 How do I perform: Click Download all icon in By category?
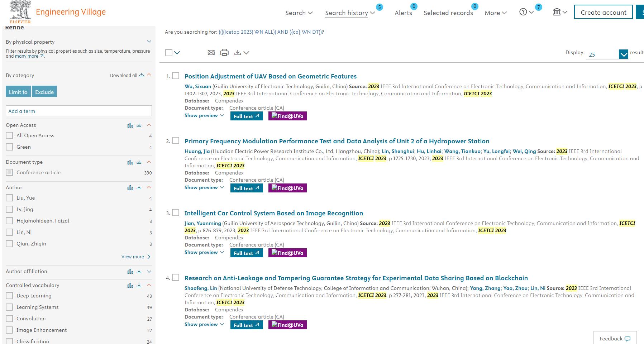[142, 75]
